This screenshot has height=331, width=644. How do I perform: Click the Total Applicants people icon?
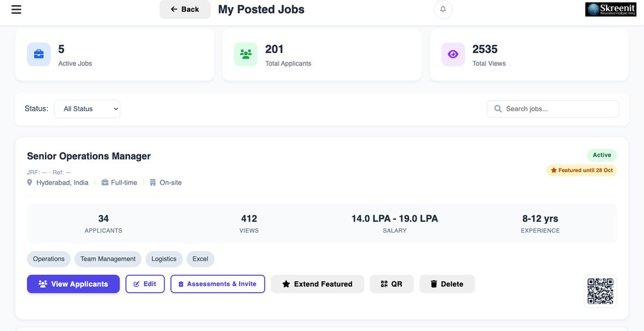(246, 54)
